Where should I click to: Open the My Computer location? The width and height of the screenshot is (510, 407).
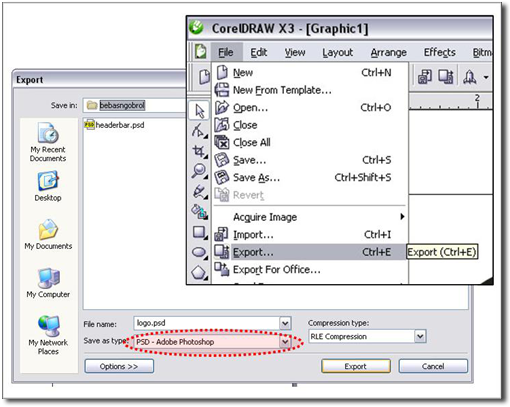(48, 283)
